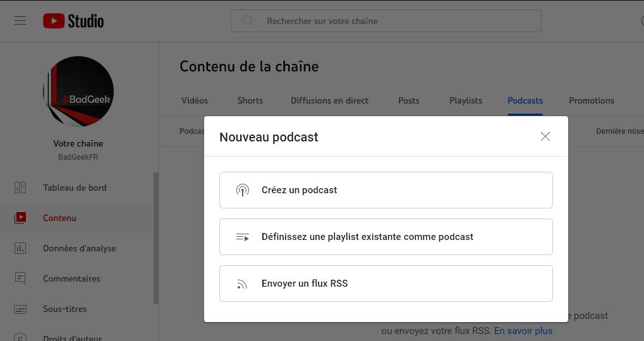Select Définissez une playlist existante comme podcast

(386, 237)
